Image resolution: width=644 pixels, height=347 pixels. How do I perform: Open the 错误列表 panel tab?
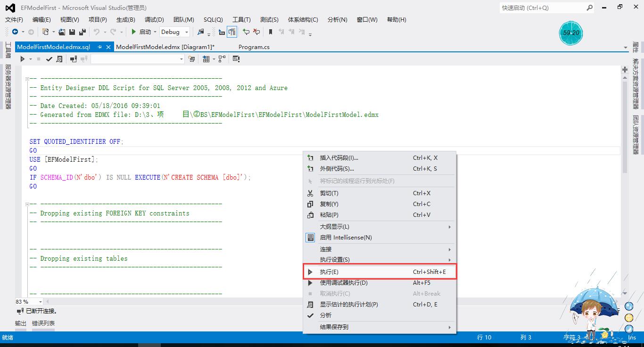43,323
